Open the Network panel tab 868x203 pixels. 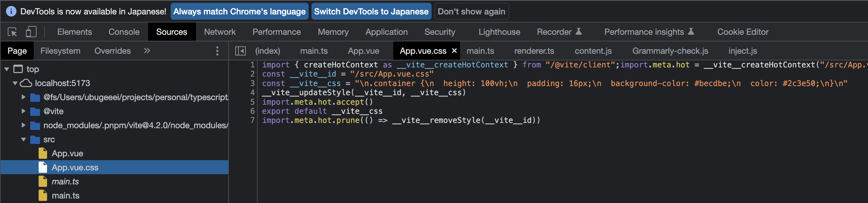click(x=220, y=32)
